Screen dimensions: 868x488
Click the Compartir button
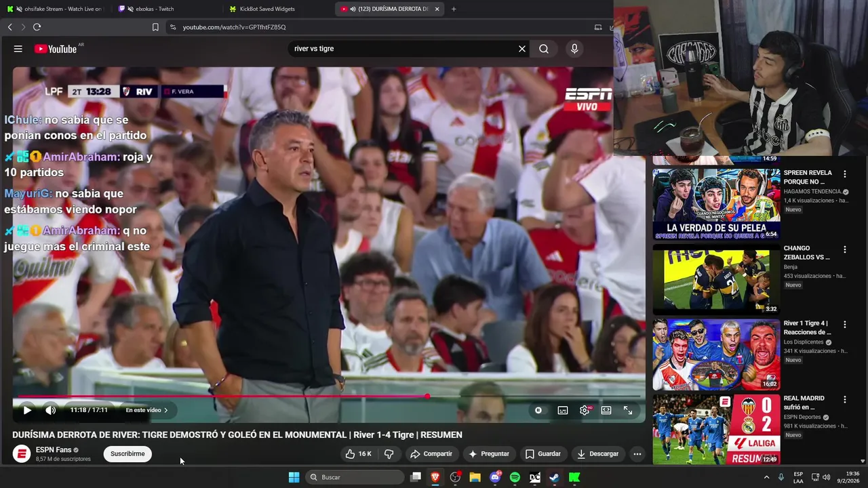[431, 454]
